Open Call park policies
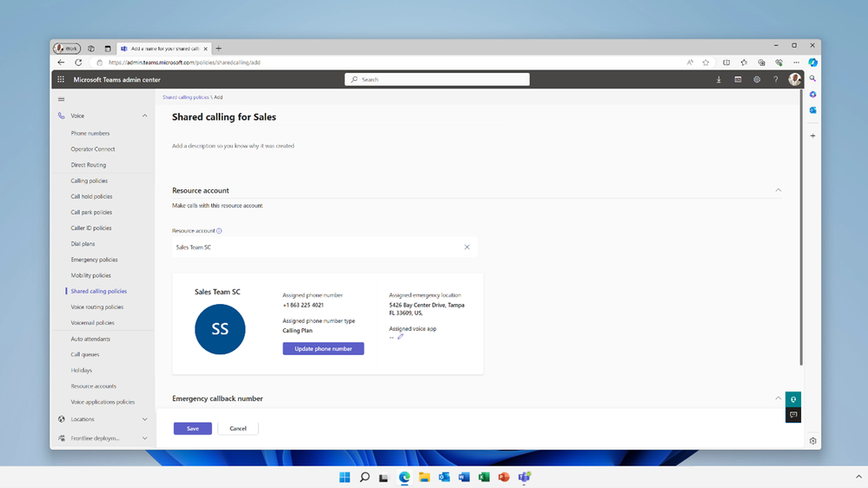 [91, 213]
